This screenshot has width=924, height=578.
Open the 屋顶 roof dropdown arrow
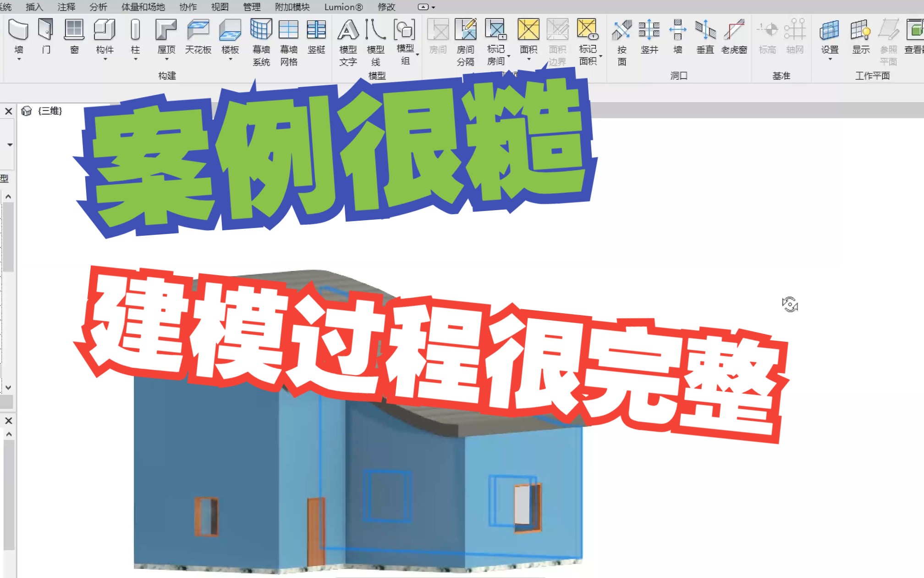(x=166, y=59)
